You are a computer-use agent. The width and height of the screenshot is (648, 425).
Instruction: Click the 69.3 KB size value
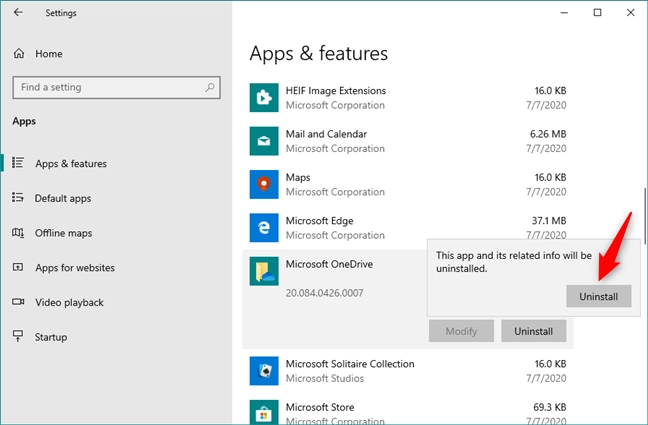[550, 407]
